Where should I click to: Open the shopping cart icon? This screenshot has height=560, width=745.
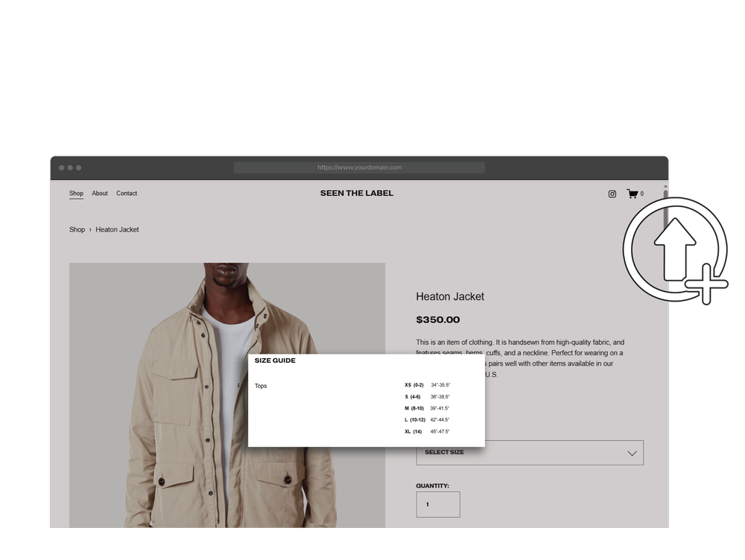tap(633, 194)
